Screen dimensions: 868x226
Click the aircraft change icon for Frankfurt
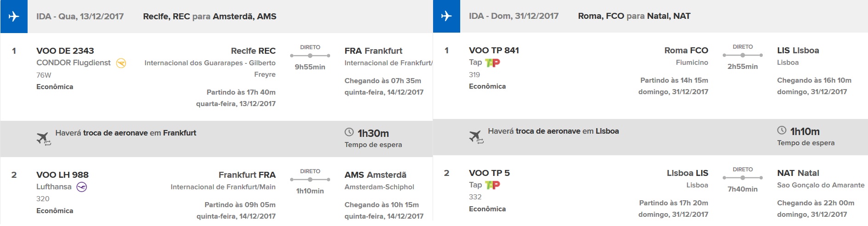pyautogui.click(x=43, y=138)
